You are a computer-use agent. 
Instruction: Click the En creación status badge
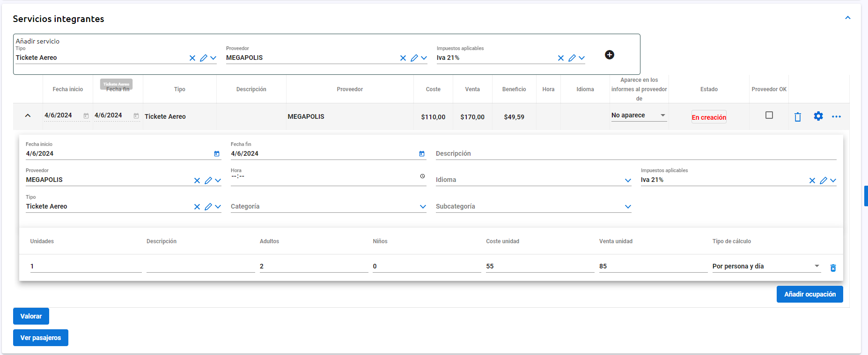click(709, 117)
